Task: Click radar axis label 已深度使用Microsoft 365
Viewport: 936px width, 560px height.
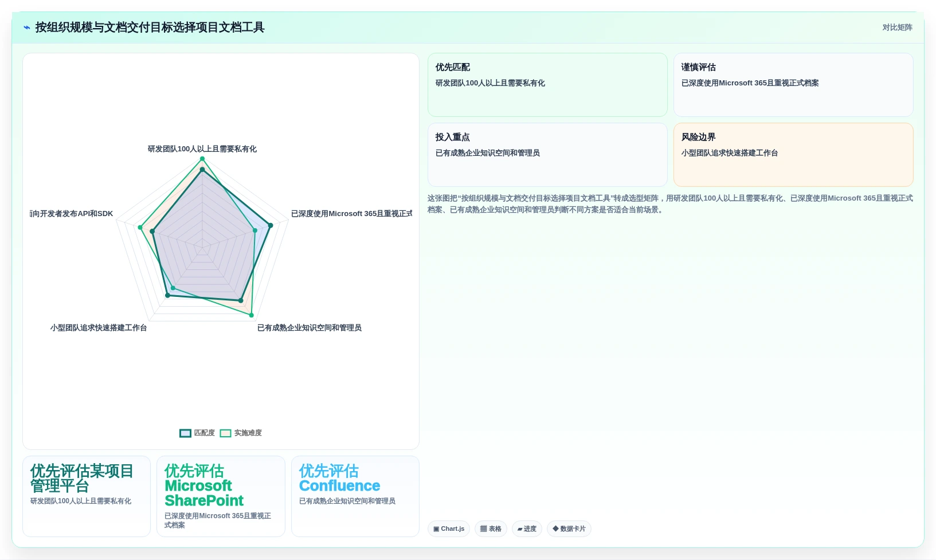Action: (351, 214)
